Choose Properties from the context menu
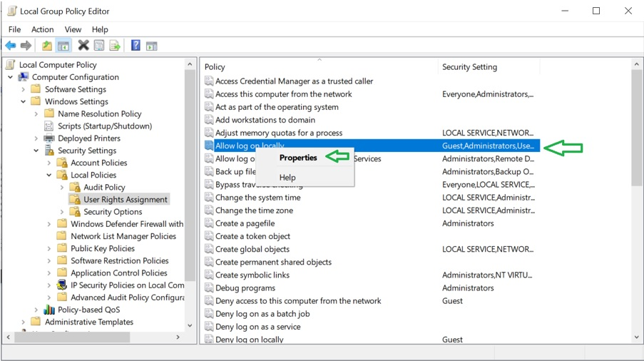This screenshot has height=361, width=644. click(x=298, y=158)
